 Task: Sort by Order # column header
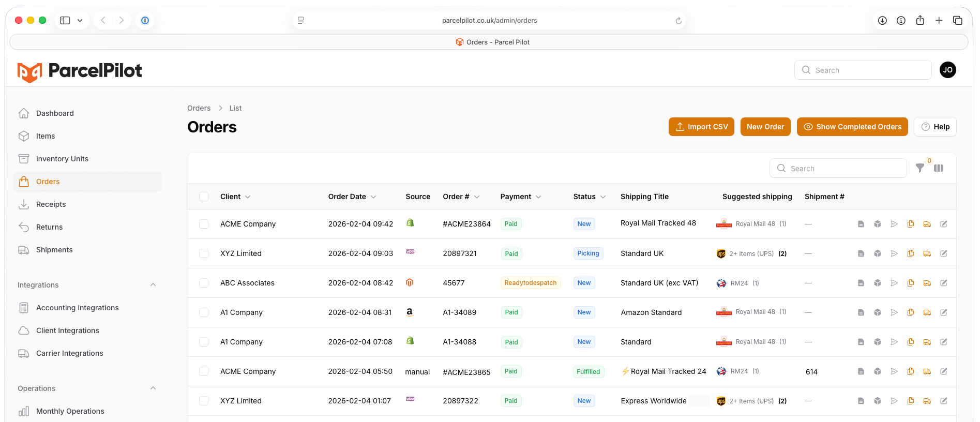(x=461, y=197)
